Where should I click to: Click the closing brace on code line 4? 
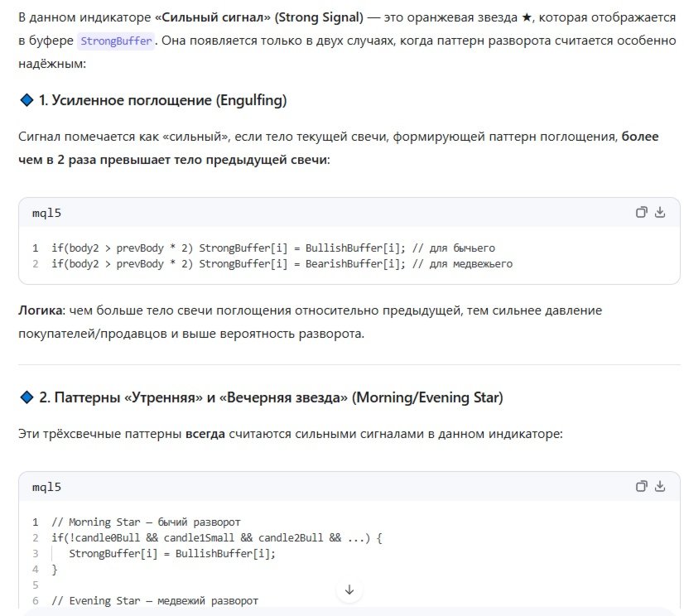[x=55, y=570]
